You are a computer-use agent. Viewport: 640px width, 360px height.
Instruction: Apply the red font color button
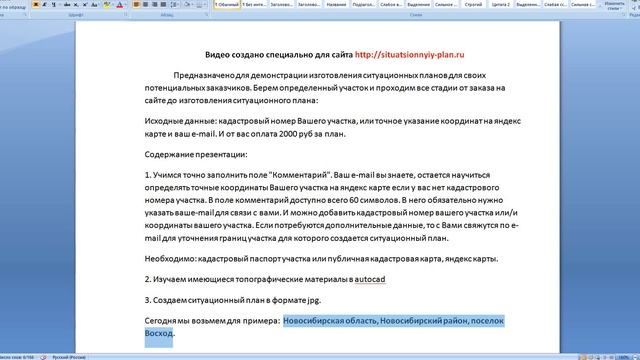[x=120, y=4]
